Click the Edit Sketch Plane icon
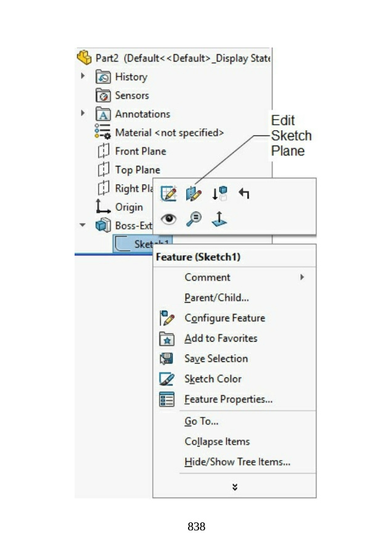392x555 pixels. point(194,194)
